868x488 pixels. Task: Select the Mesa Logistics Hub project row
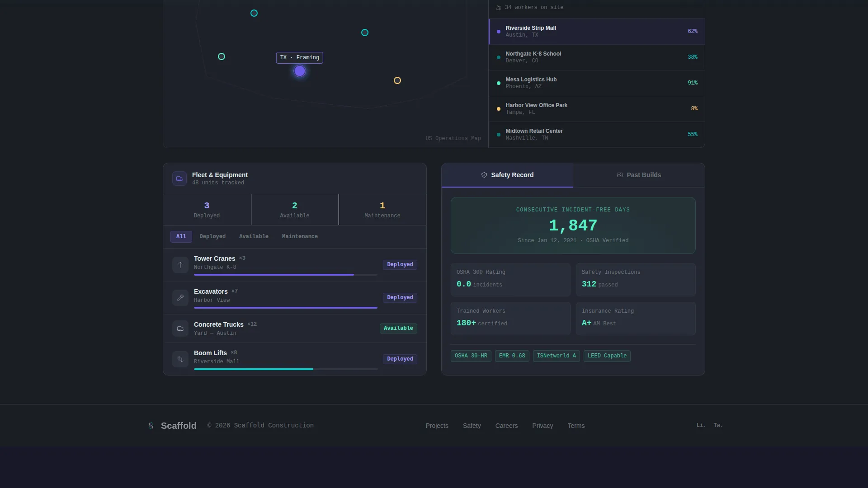coord(597,83)
